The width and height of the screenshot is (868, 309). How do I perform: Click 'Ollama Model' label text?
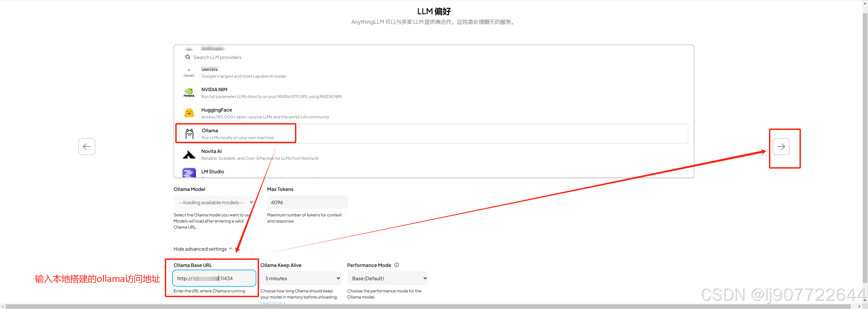[x=189, y=189]
